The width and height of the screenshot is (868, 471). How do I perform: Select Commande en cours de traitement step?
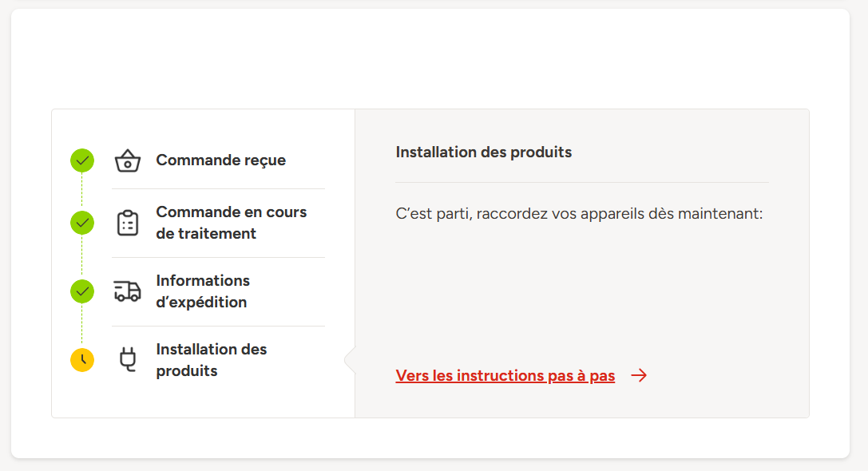point(231,223)
